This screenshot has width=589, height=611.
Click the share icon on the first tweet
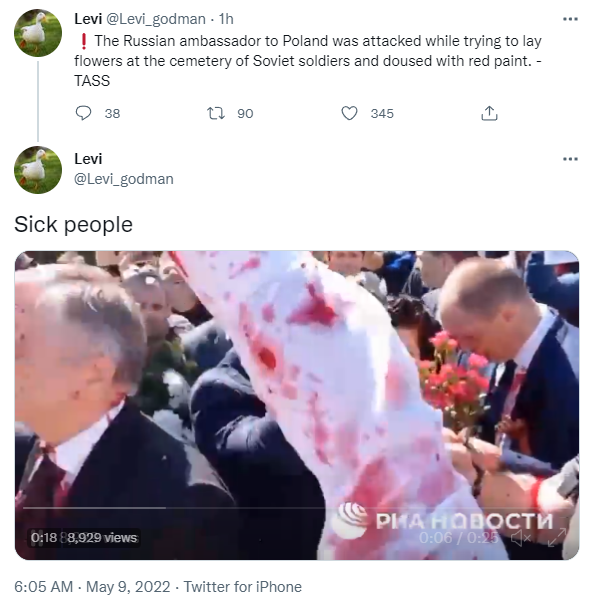coord(489,113)
